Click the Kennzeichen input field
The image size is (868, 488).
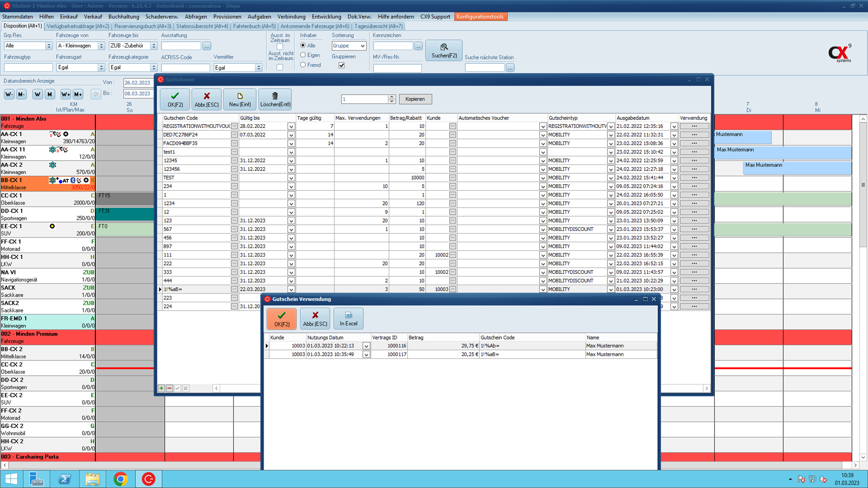(393, 46)
